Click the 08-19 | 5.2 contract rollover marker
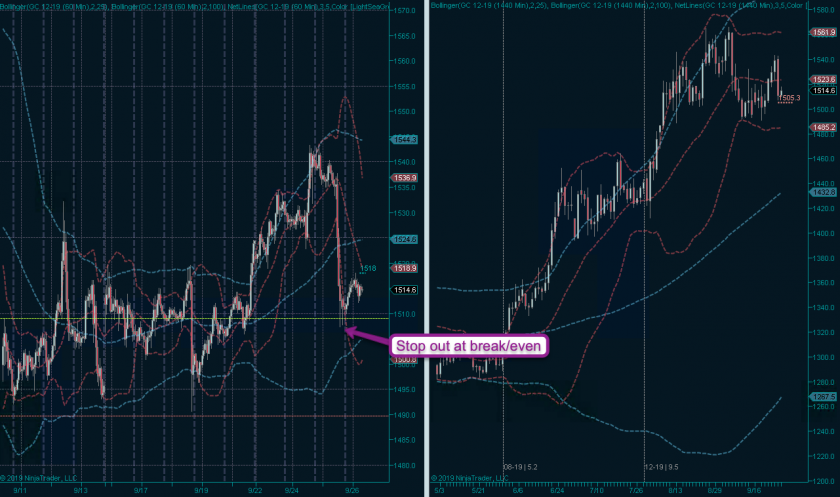This screenshot has width=840, height=497. coord(521,467)
